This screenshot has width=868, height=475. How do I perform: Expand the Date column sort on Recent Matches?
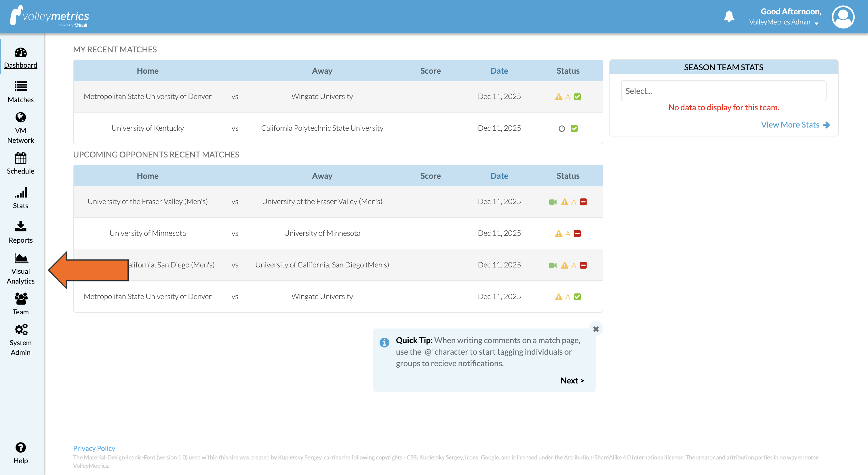click(x=499, y=71)
